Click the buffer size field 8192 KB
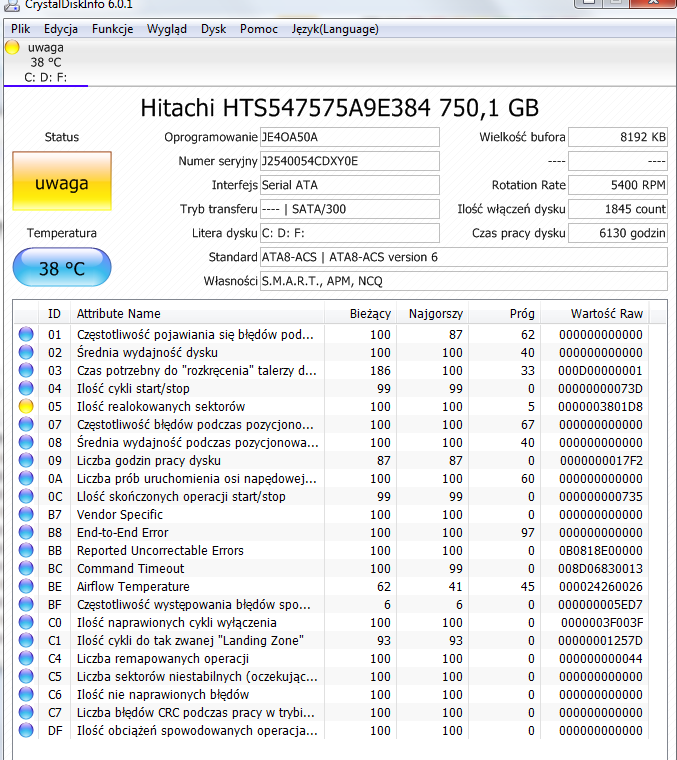This screenshot has height=760, width=677. click(618, 137)
